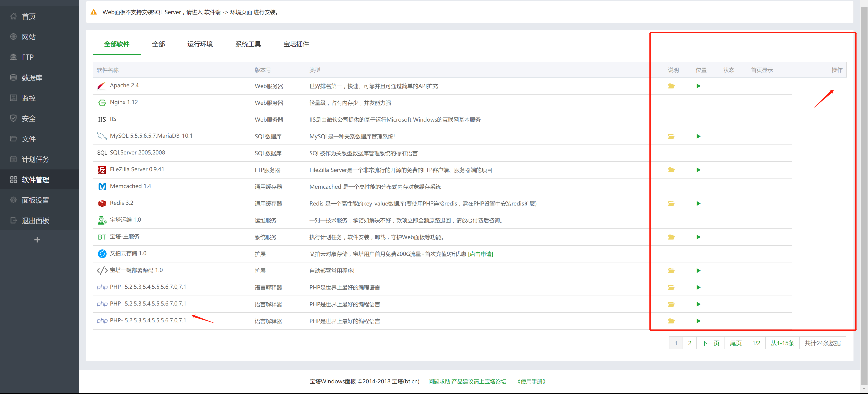Click the 又拍云存储 logo icon
This screenshot has height=394, width=868.
coord(102,253)
